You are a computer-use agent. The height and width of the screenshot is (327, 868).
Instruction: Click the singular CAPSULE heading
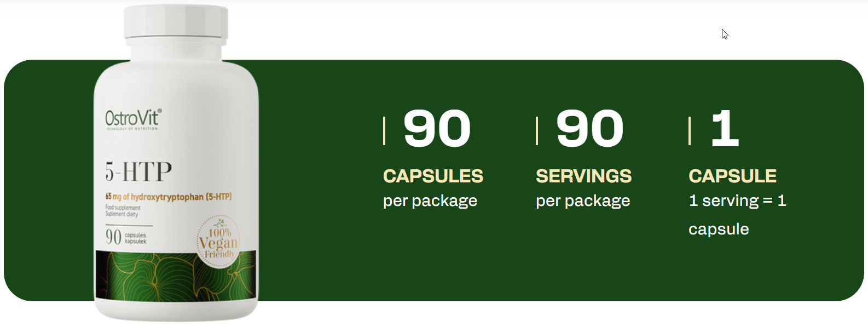(x=732, y=176)
